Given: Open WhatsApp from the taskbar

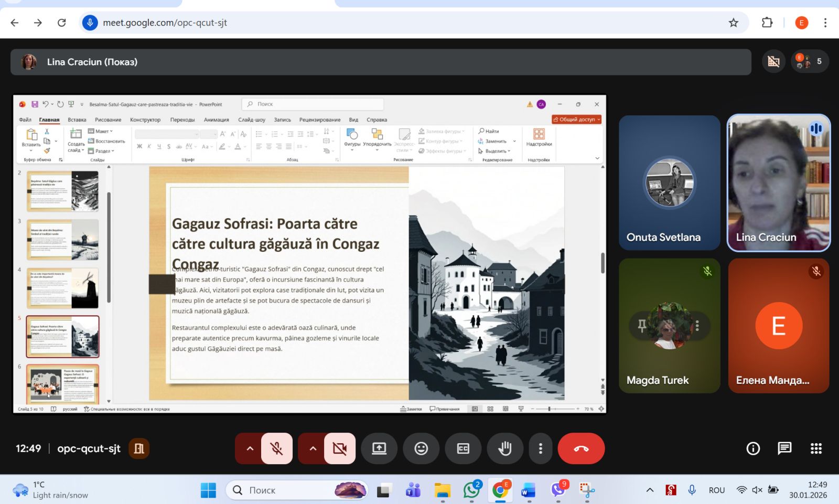Looking at the screenshot, I should click(x=471, y=490).
